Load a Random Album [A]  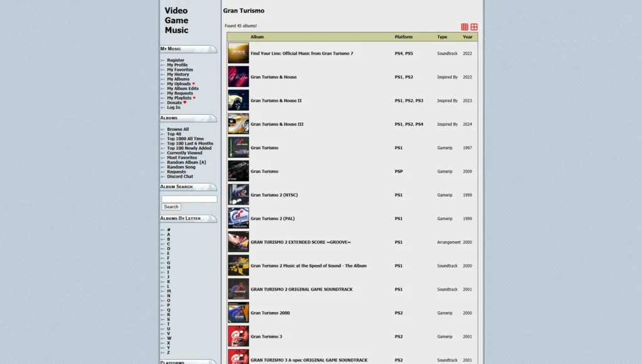(186, 162)
